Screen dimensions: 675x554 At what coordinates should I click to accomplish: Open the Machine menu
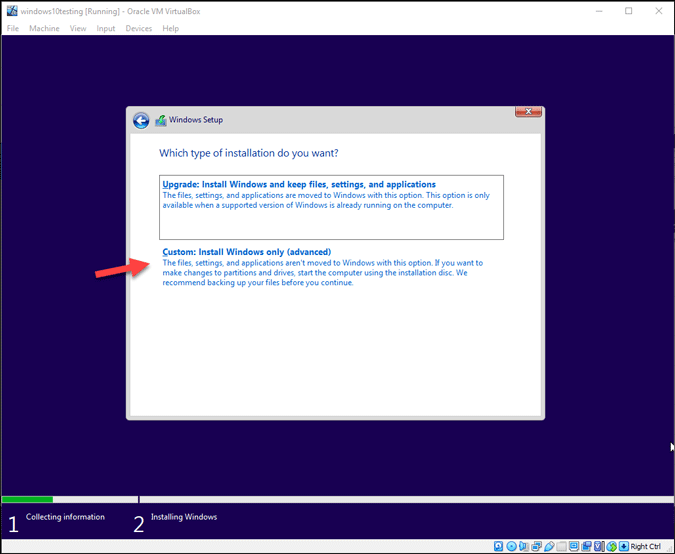(44, 28)
